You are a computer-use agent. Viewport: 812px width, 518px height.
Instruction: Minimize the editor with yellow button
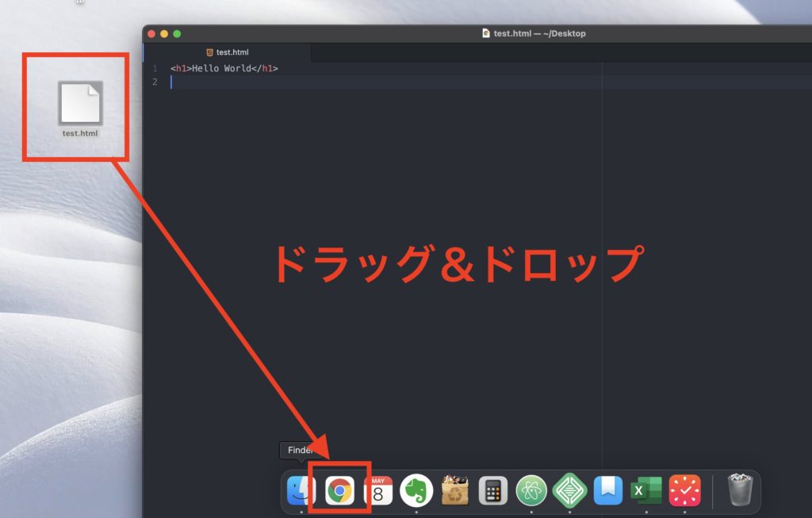click(x=164, y=33)
